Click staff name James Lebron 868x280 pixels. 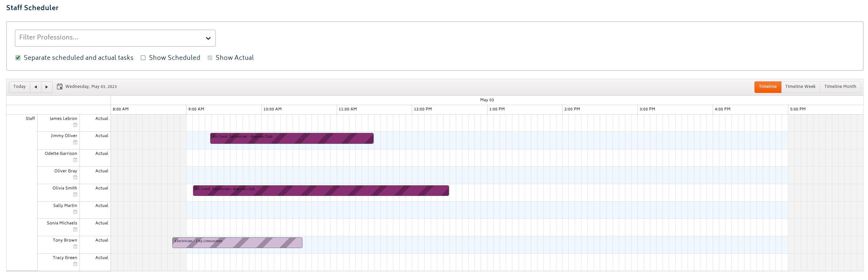[x=63, y=119]
